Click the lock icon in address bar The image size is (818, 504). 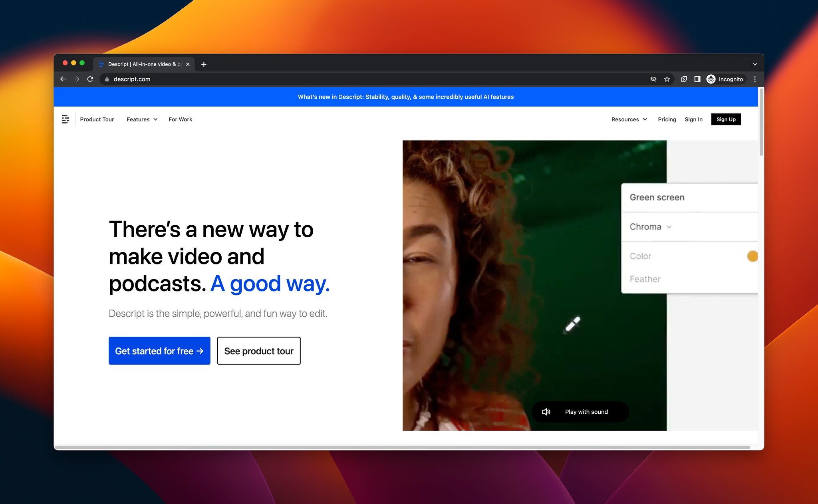pyautogui.click(x=107, y=79)
